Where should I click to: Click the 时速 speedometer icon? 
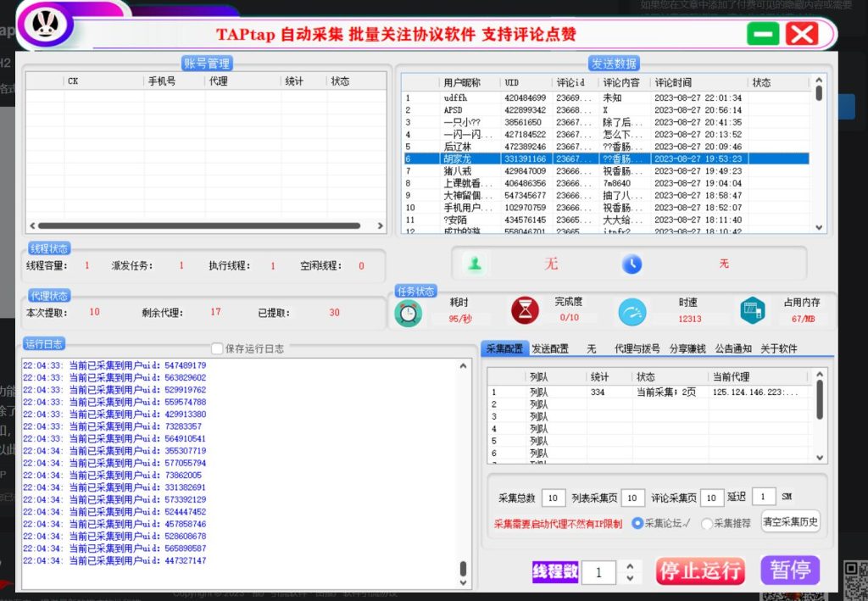tap(632, 310)
